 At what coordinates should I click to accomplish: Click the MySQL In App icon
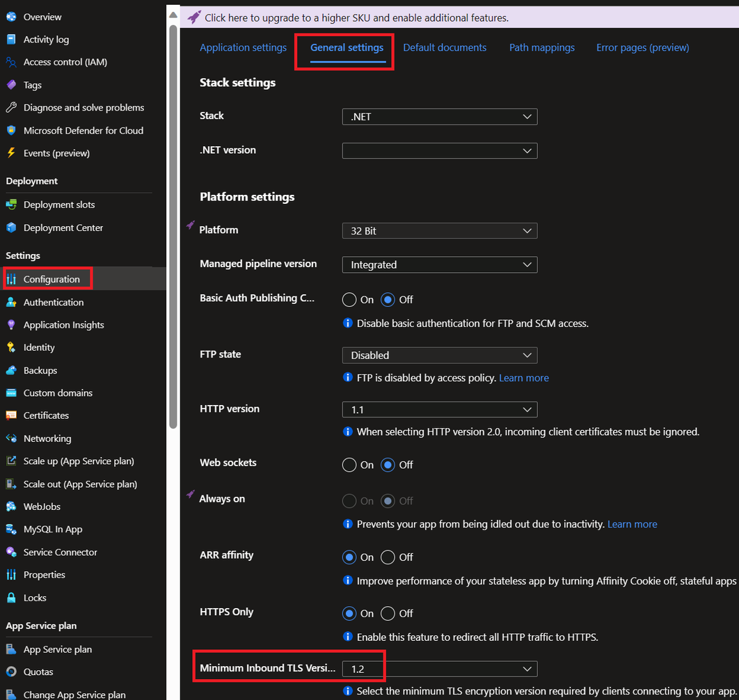(11, 530)
